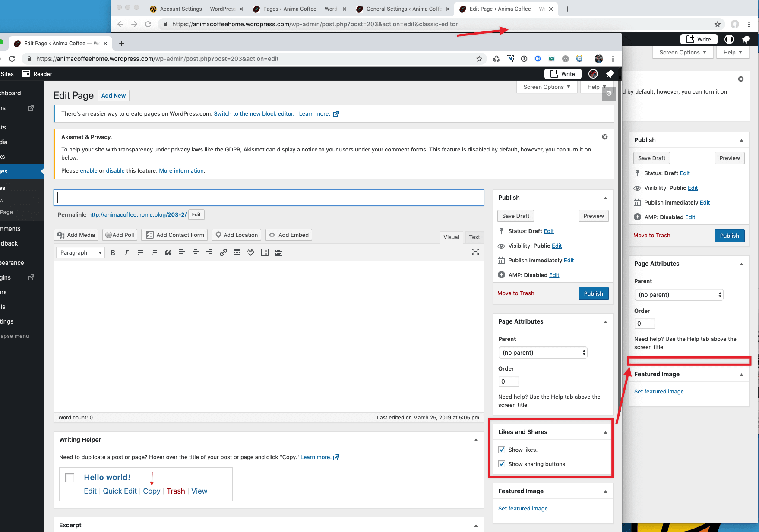Switch to Pages ‹ Ànima Coffee browser tab
The width and height of the screenshot is (759, 532).
coord(300,9)
